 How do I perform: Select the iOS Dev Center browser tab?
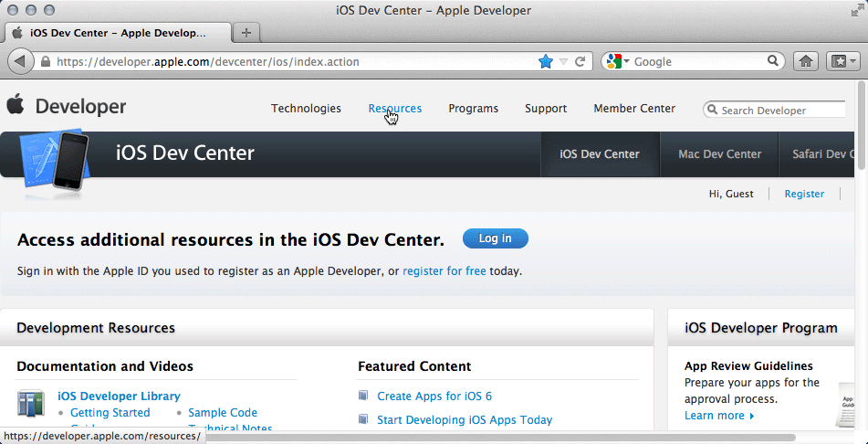118,33
